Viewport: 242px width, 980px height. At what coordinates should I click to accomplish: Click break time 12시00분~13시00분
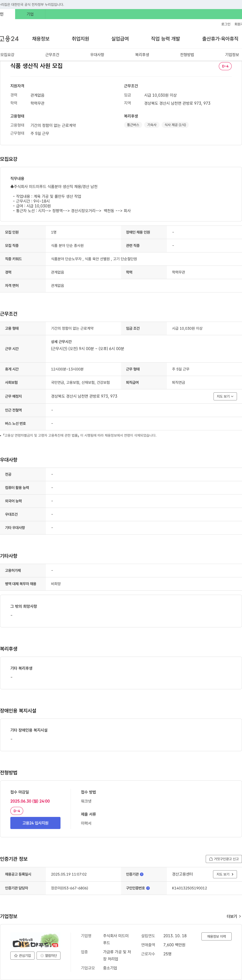pyautogui.click(x=68, y=369)
